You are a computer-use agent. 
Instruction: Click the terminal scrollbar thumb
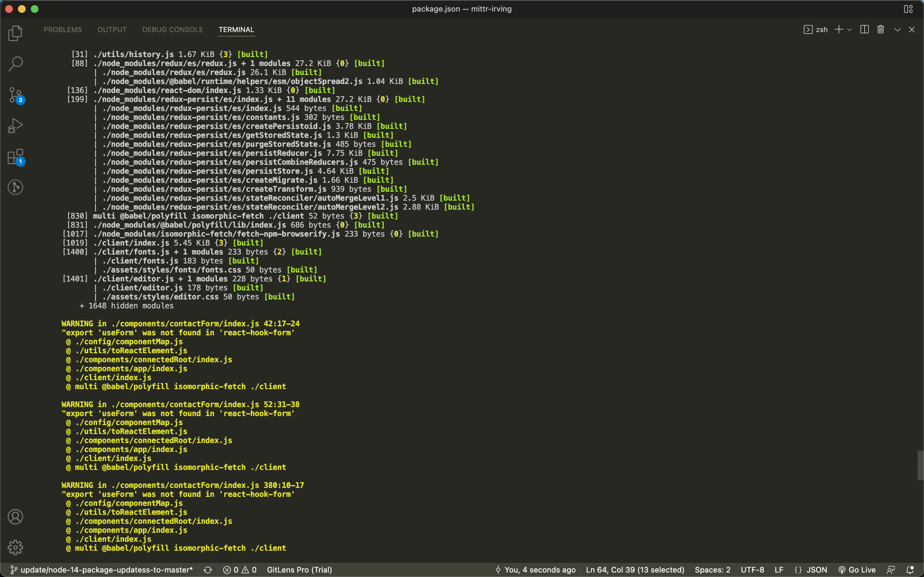[920, 465]
